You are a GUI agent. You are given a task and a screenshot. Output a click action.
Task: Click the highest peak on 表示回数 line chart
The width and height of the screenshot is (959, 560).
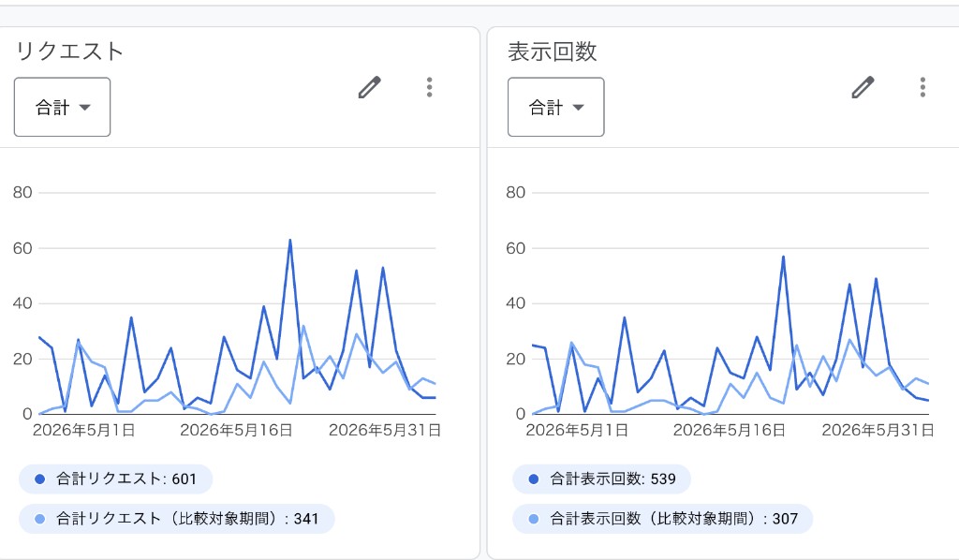click(784, 257)
